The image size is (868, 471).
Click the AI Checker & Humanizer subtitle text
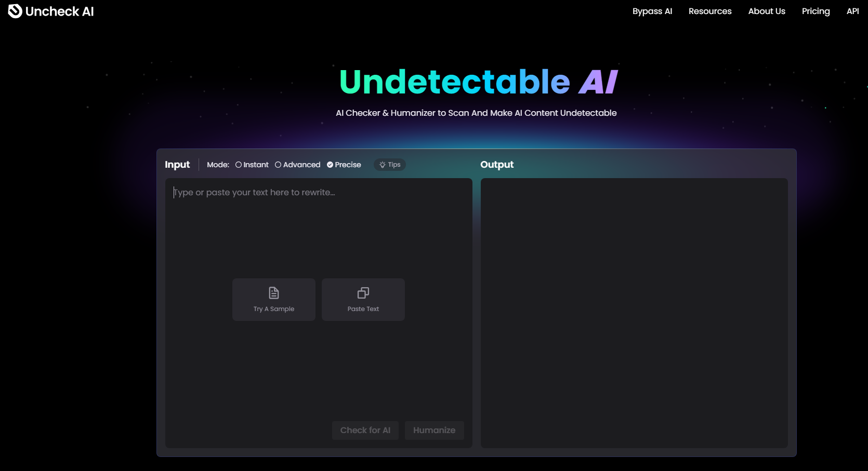coord(476,113)
